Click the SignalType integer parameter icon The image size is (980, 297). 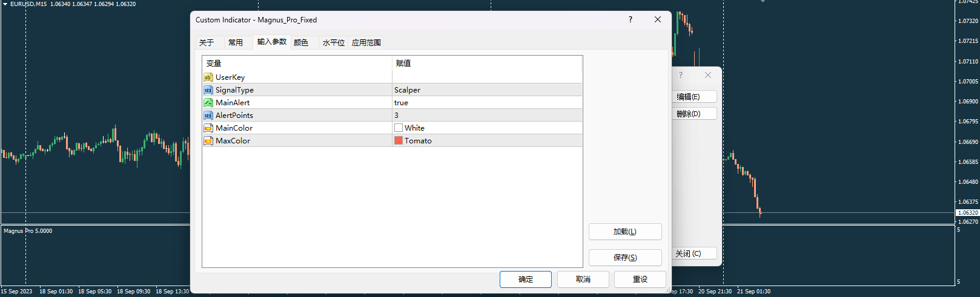(x=208, y=90)
